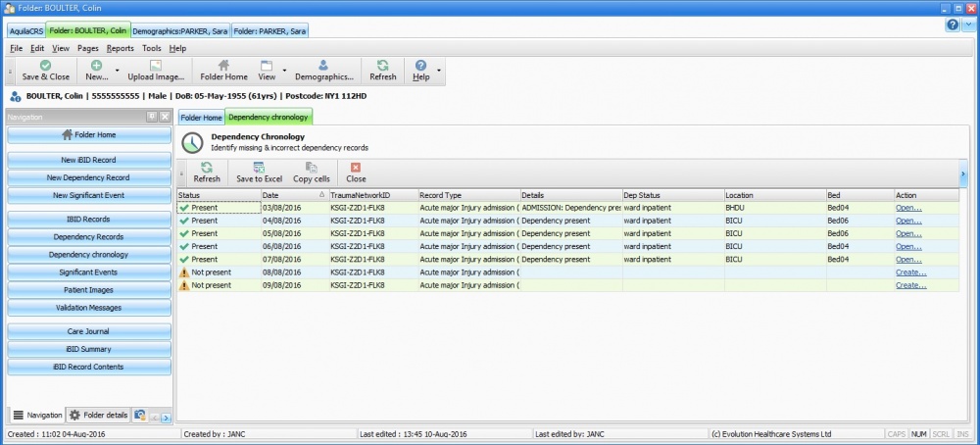
Task: Click the Folder Home toolbar icon
Action: click(x=223, y=66)
